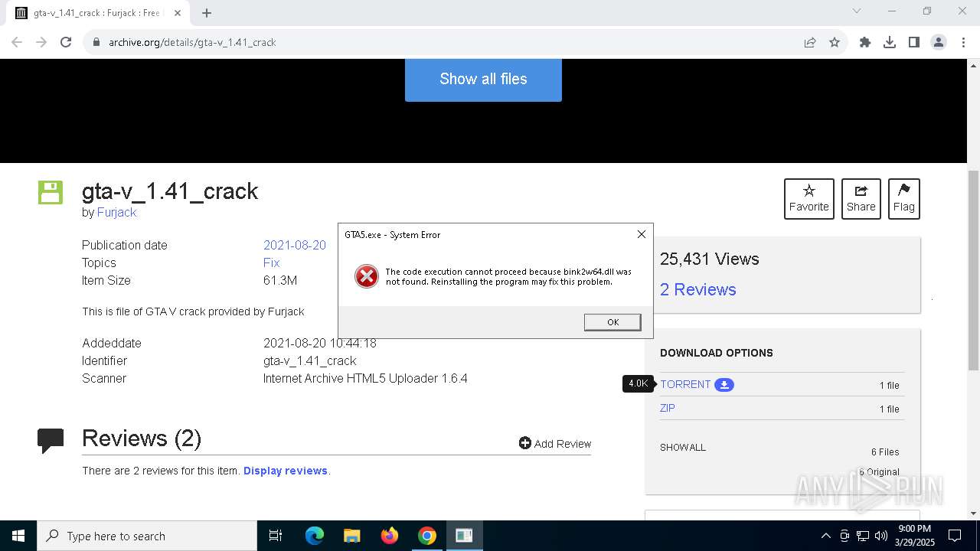Click the volume tray icon

tap(881, 536)
